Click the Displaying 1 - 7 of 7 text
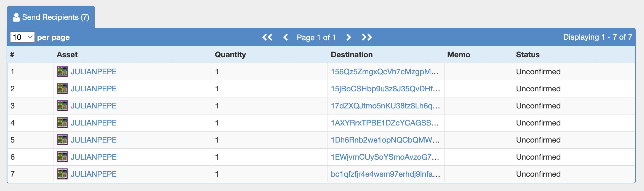Image resolution: width=644 pixels, height=191 pixels. pos(598,37)
